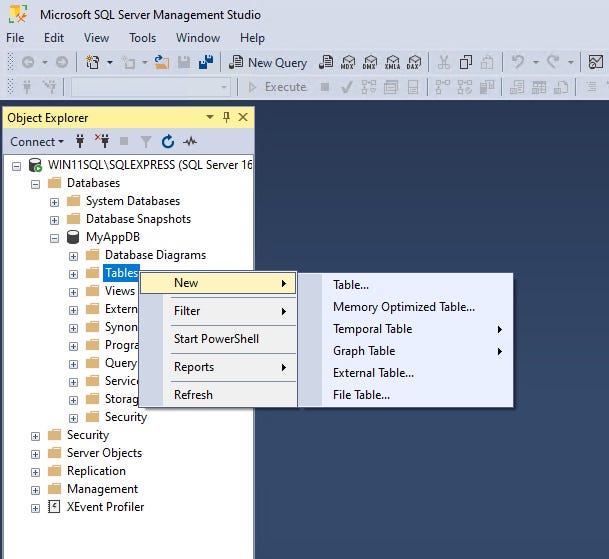609x559 pixels.
Task: Select the Server Objects tree item
Action: click(x=104, y=453)
